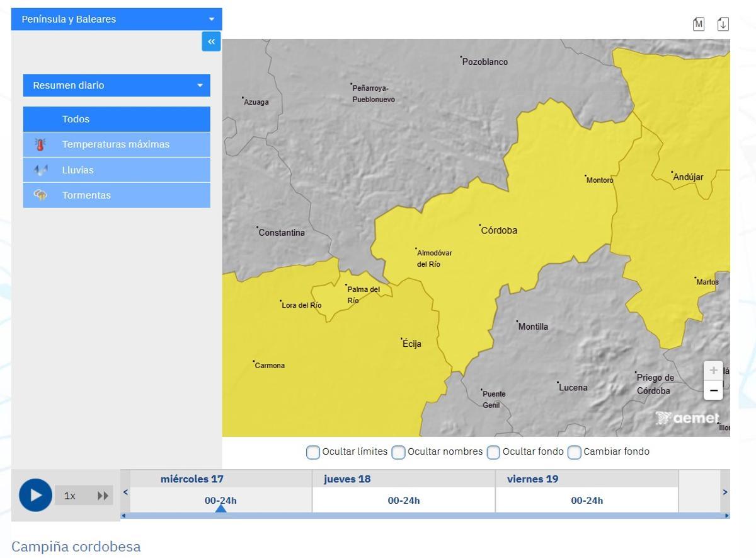The width and height of the screenshot is (756, 558).
Task: Select the Temperaturas máximas filter
Action: click(x=117, y=144)
